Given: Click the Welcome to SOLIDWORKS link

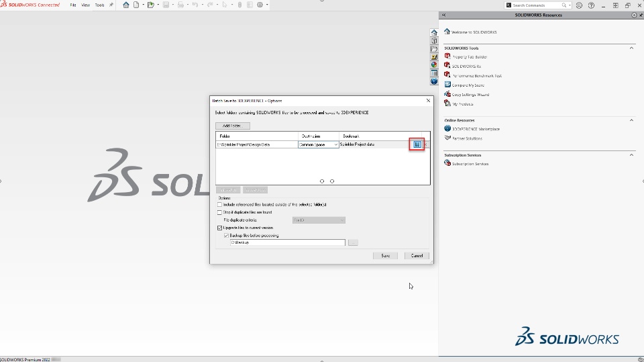Looking at the screenshot, I should click(474, 32).
